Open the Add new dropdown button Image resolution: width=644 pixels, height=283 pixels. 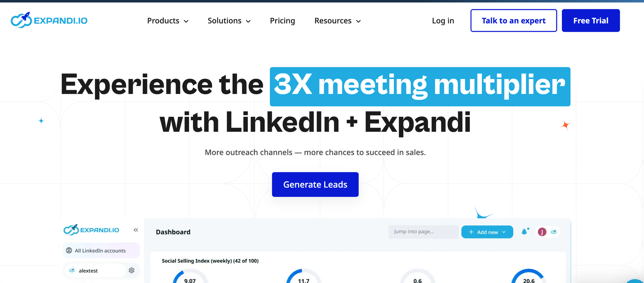click(487, 232)
